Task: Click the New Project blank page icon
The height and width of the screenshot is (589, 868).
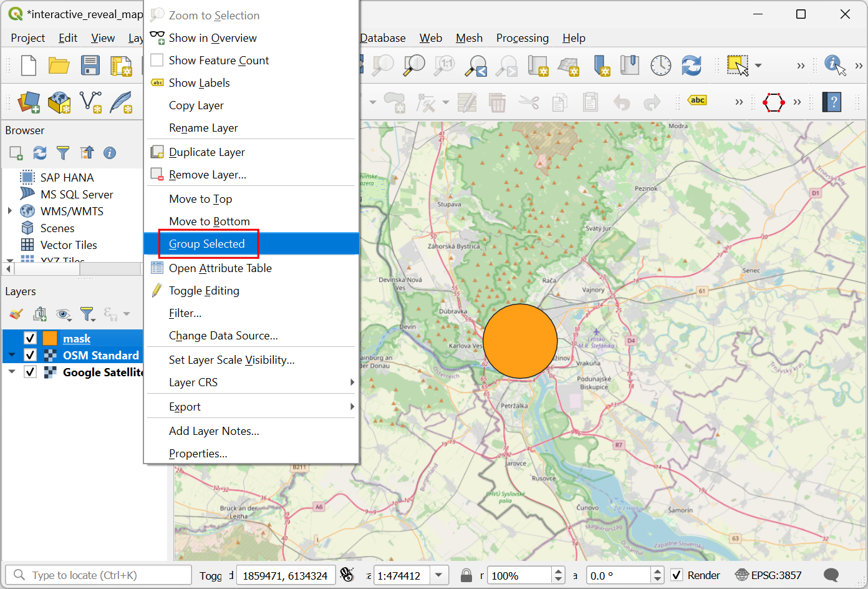Action: point(29,66)
